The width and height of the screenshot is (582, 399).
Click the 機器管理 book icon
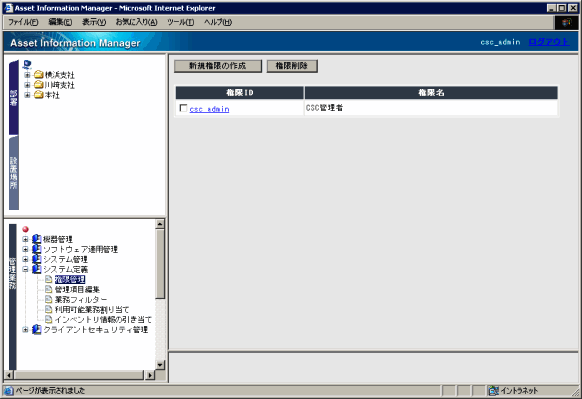click(x=36, y=239)
